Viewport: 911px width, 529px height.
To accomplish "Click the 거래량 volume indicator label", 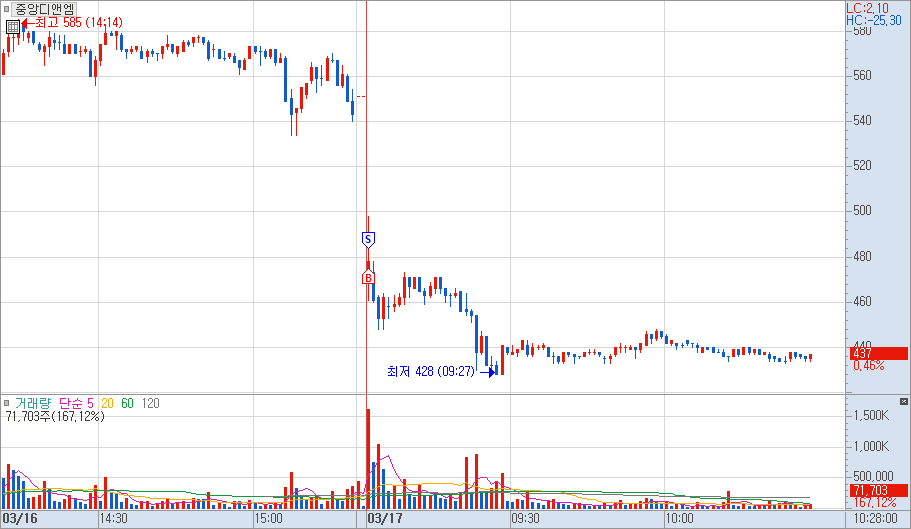I will point(33,403).
